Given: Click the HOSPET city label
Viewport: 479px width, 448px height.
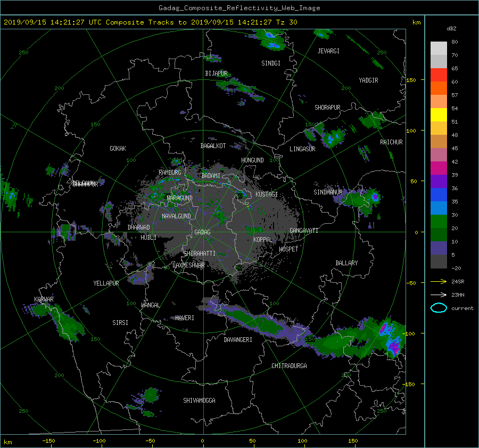Looking at the screenshot, I should [x=288, y=249].
